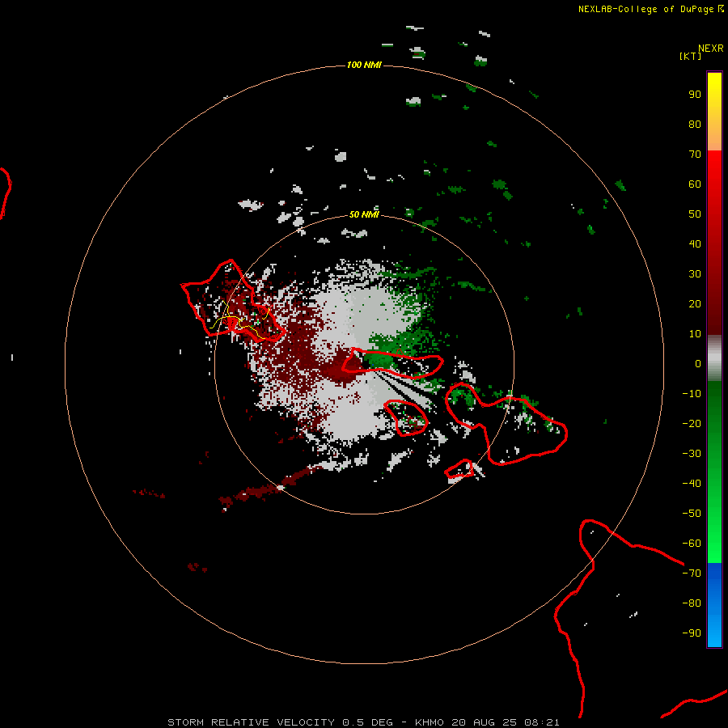Click the NEXR label at top right
728x728 pixels.
point(710,49)
